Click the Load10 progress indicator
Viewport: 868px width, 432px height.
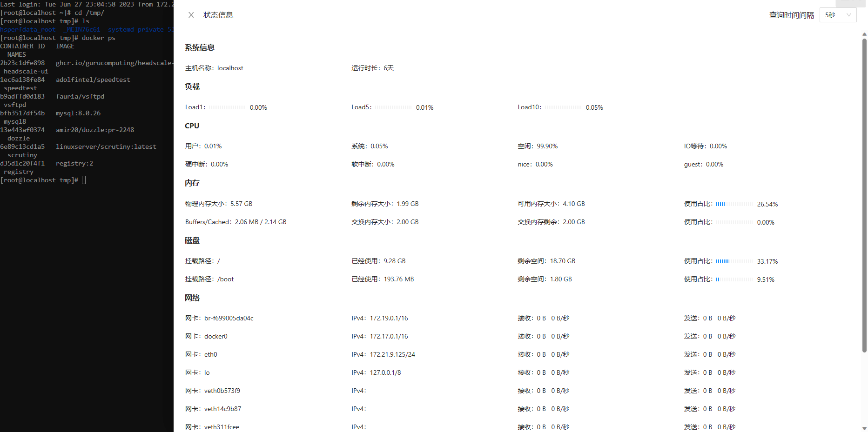pyautogui.click(x=563, y=107)
